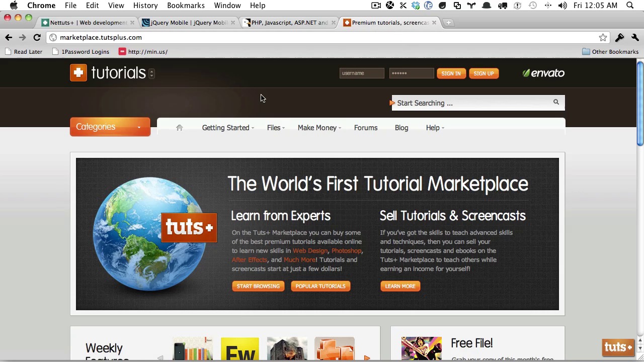Open Spotlight search magnifier
Image resolution: width=644 pixels, height=362 pixels.
[x=630, y=6]
